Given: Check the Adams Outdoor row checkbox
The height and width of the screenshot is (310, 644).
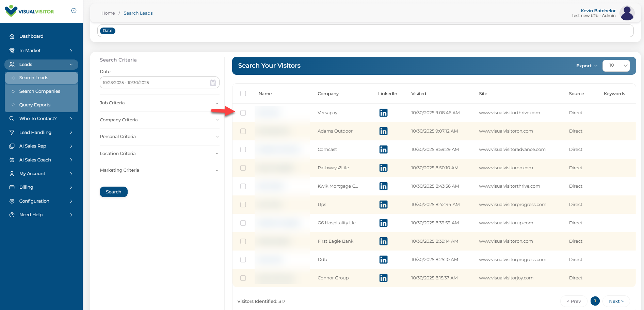Looking at the screenshot, I should 243,131.
